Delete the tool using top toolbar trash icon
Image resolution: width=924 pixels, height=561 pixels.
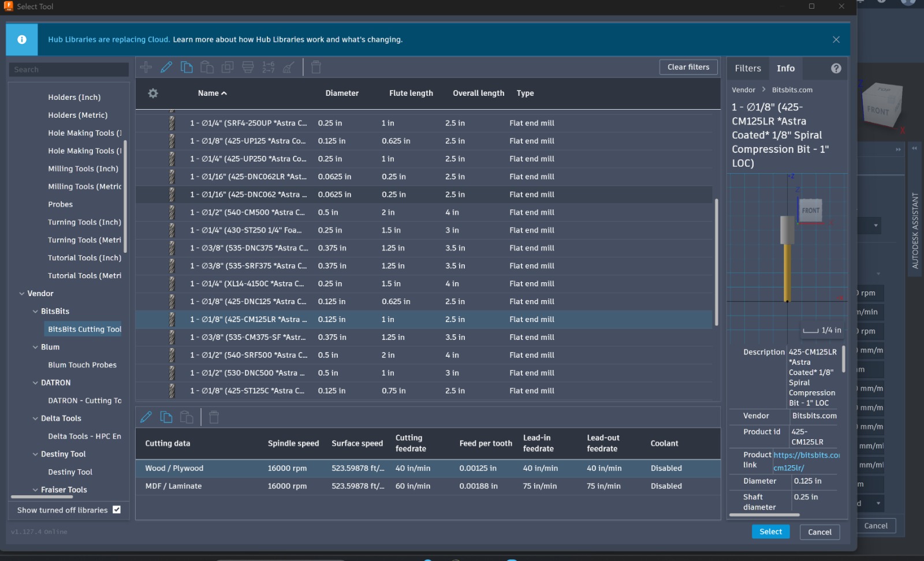coord(316,68)
